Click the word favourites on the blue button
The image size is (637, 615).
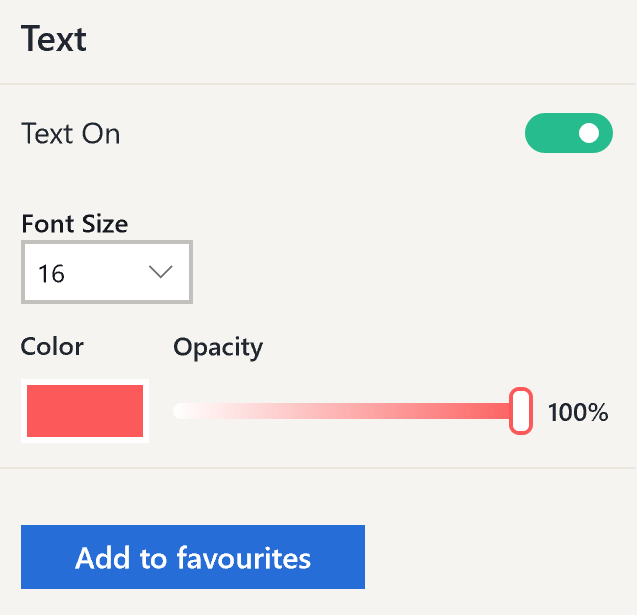click(x=244, y=557)
